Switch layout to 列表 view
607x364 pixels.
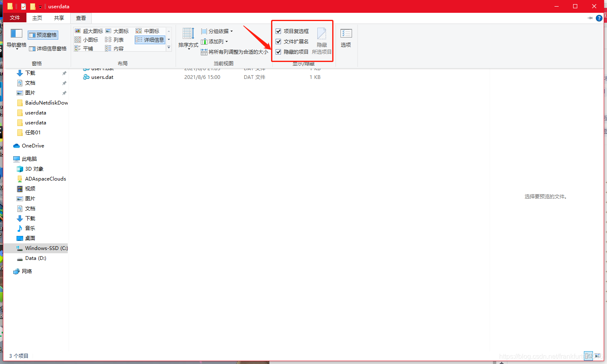(114, 40)
